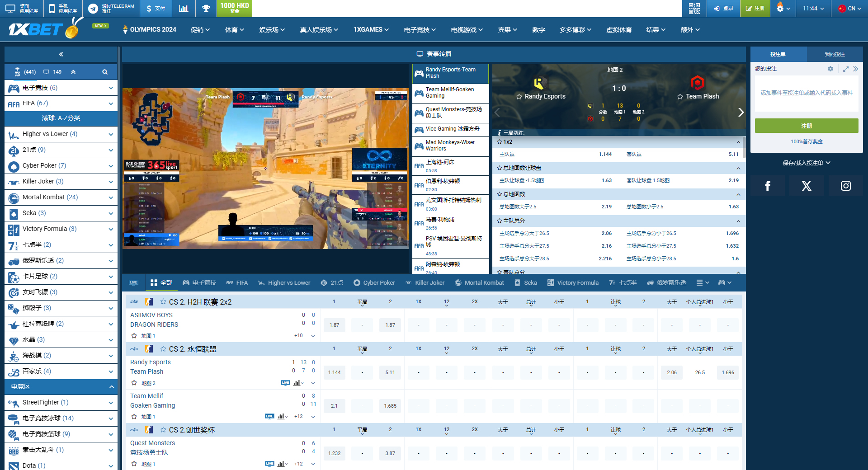Viewport: 868px width, 470px height.
Task: Click the match info 'i' icon
Action: pos(499,133)
